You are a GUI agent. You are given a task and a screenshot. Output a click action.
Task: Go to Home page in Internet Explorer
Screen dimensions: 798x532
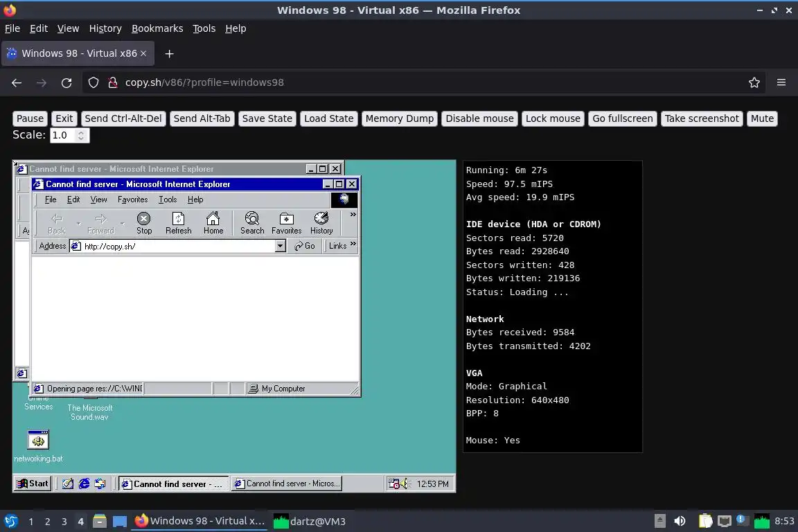213,224
